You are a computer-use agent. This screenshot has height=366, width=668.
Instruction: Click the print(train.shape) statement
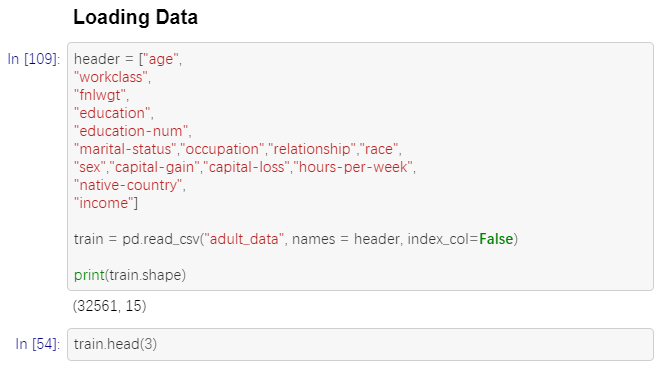pos(130,275)
